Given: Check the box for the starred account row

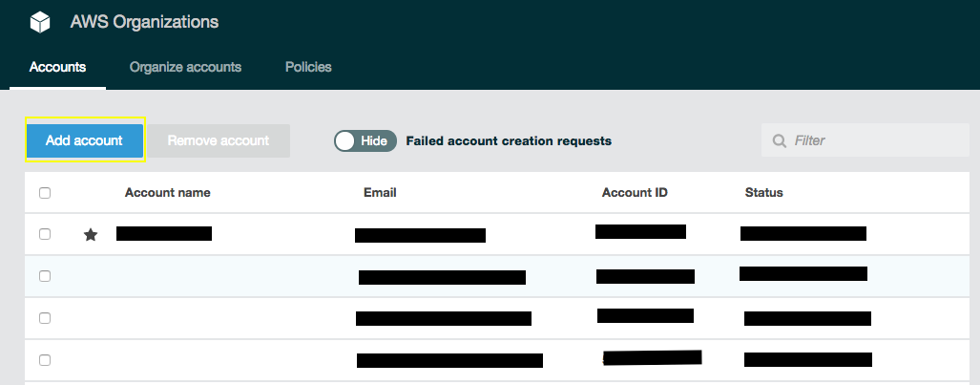Looking at the screenshot, I should (x=45, y=234).
